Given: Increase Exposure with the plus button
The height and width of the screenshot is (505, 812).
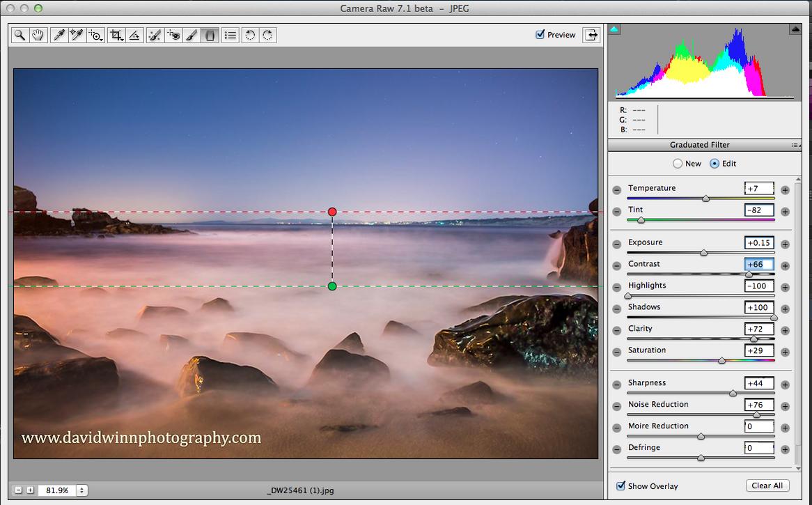Looking at the screenshot, I should point(785,244).
